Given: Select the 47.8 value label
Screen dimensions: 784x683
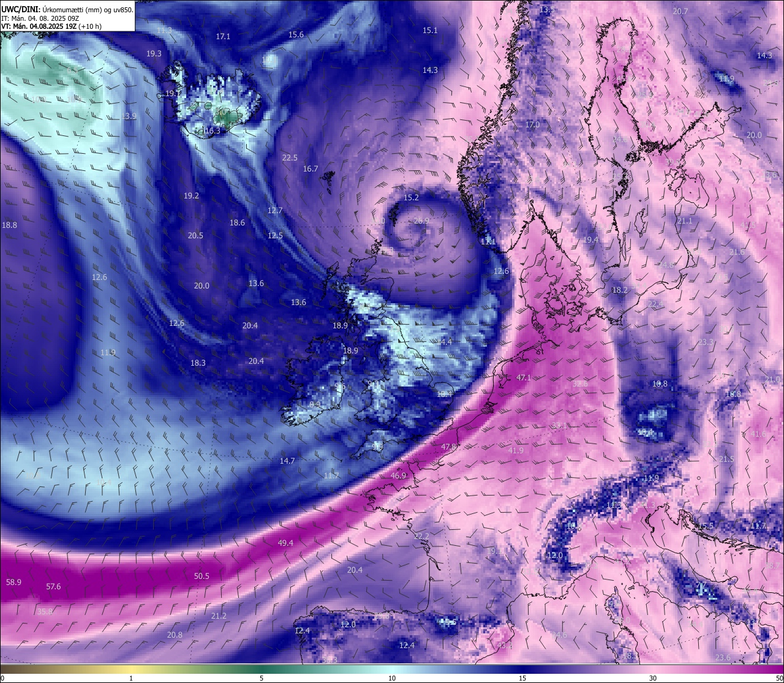Looking at the screenshot, I should pos(449,447).
